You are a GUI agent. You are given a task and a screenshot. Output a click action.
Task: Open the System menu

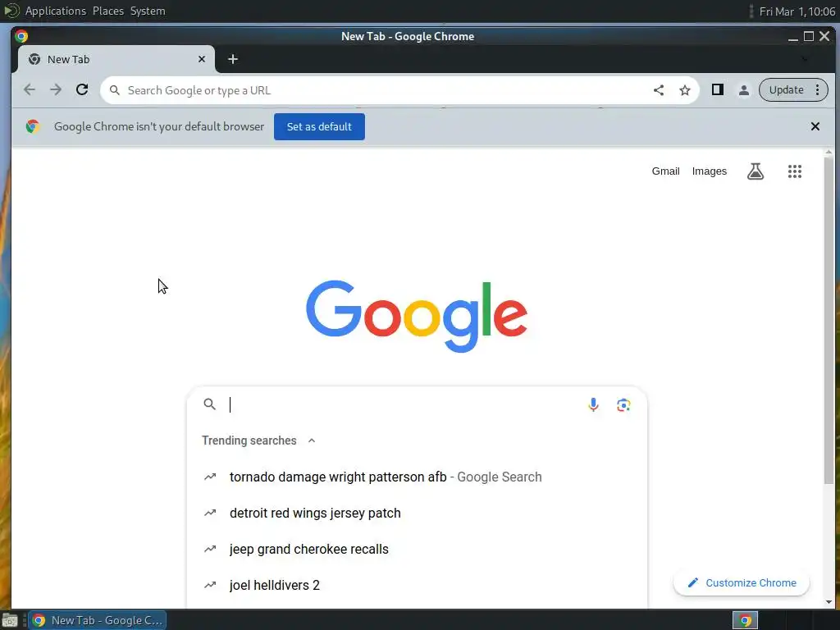point(148,11)
